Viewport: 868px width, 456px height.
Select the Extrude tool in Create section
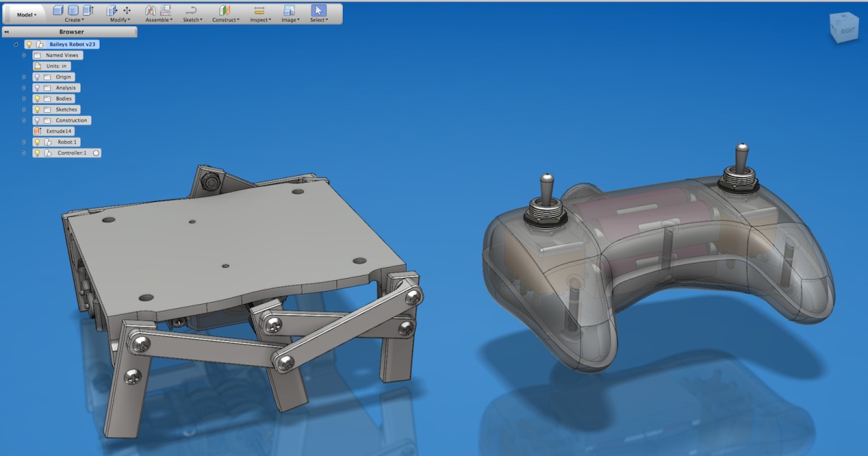point(56,9)
